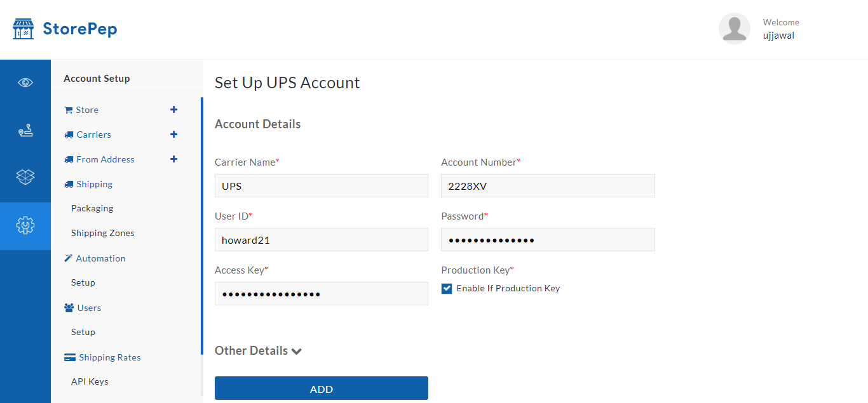868x403 pixels.
Task: Click the shopping cart icon beside Store
Action: (68, 110)
